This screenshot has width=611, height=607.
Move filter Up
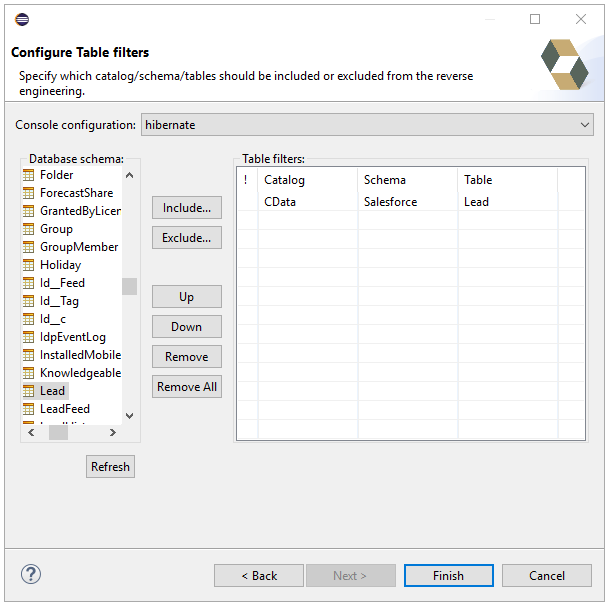tap(187, 297)
